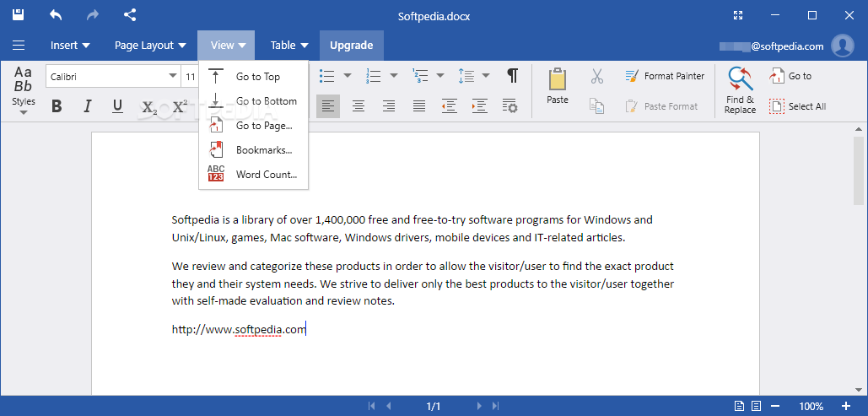
Task: Click the Go to button
Action: coord(790,76)
